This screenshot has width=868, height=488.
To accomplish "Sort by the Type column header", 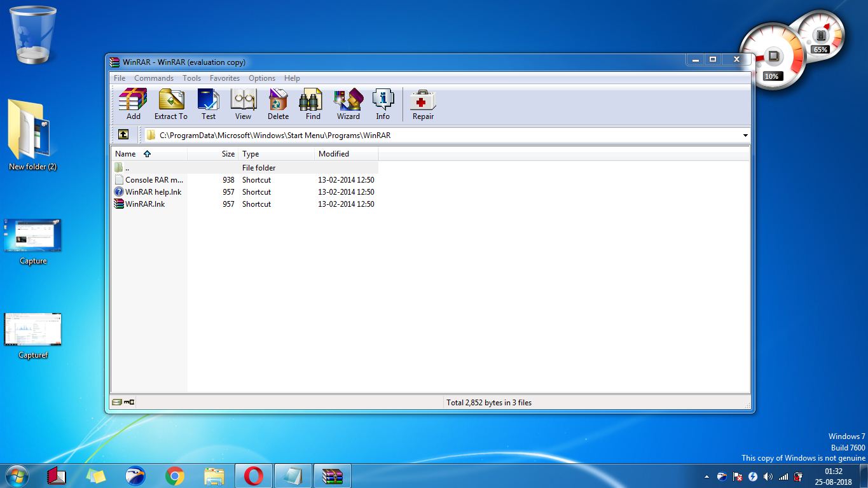I will (277, 154).
